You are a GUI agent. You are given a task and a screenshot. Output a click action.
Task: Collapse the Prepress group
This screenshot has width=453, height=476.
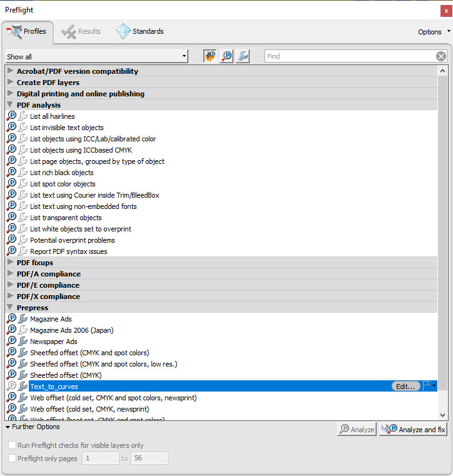click(10, 307)
